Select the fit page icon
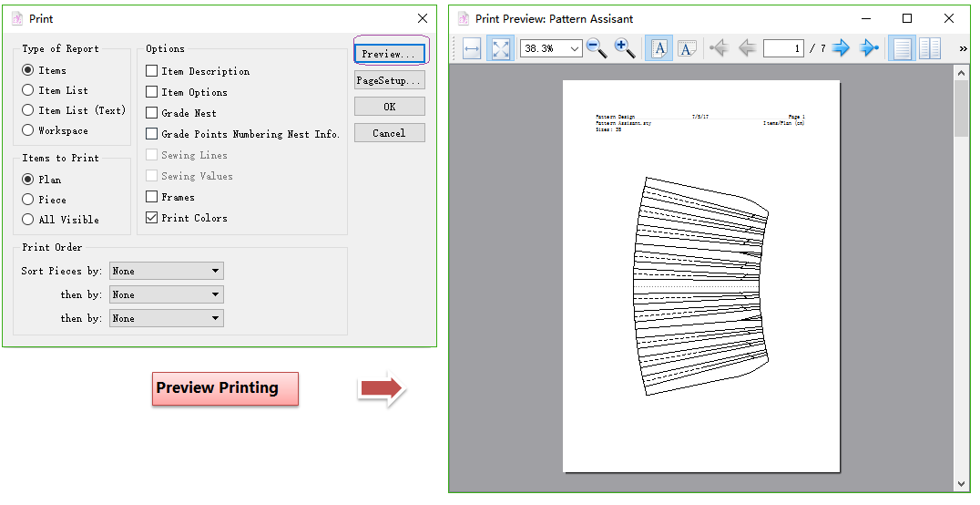The height and width of the screenshot is (505, 980). pos(500,48)
